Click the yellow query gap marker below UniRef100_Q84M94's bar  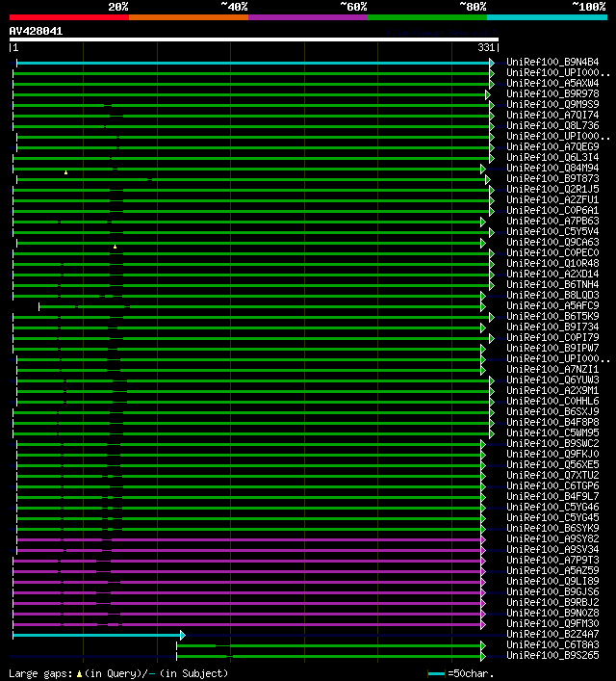pos(66,172)
